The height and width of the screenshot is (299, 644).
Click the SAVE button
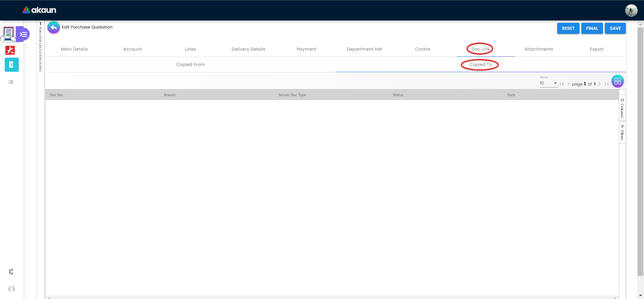615,28
